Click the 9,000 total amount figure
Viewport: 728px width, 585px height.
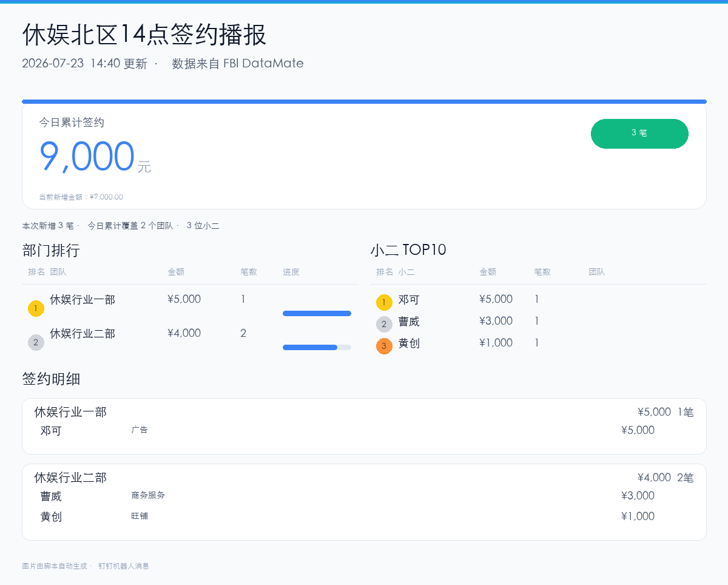point(87,157)
